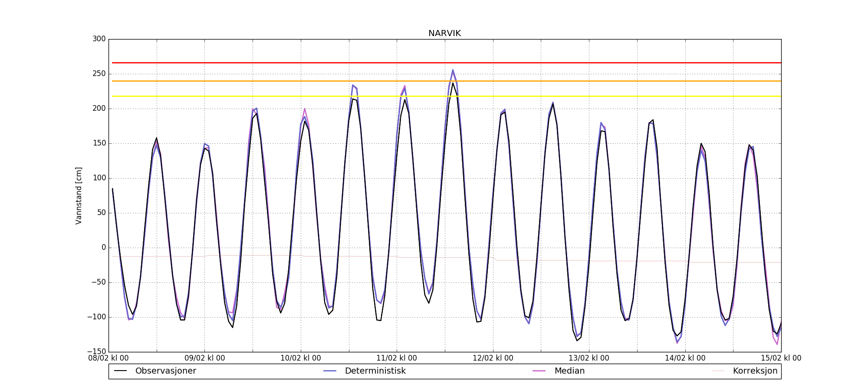Click the 300 y-axis tick label
The image size is (868, 391).
point(99,39)
